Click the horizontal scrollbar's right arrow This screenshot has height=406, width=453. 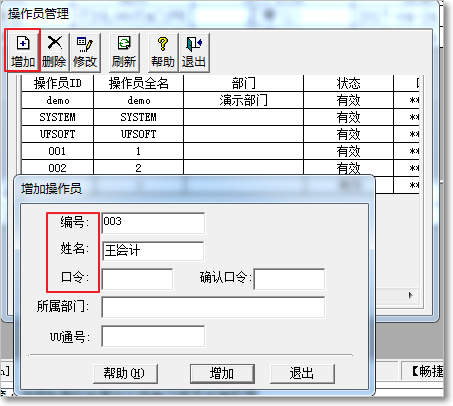pos(411,295)
